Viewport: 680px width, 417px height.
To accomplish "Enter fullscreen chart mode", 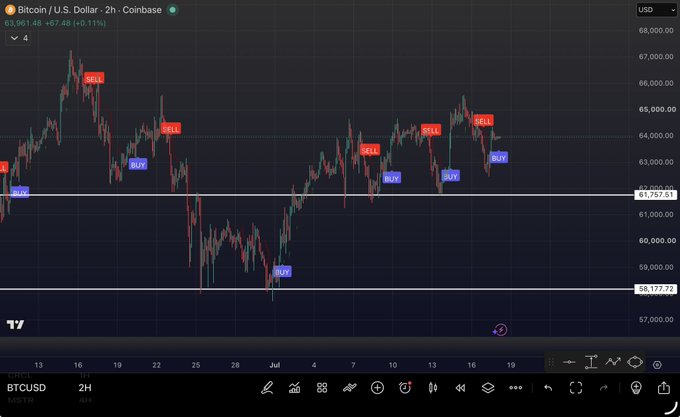I will click(x=576, y=388).
